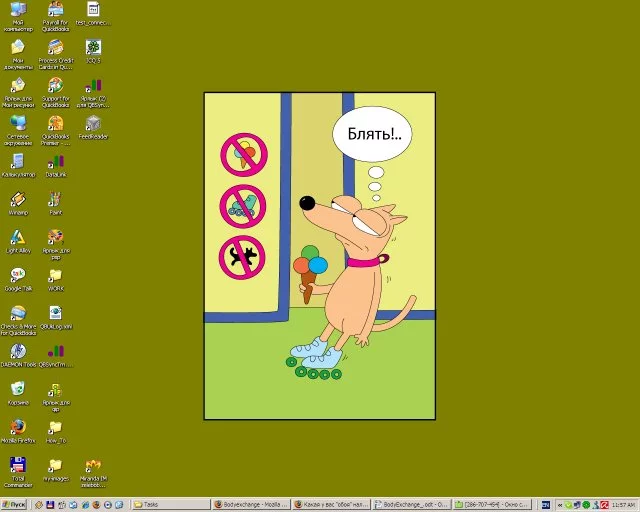Open the How_To folder shortcut
Screen dimensions: 640x512
(x=56, y=432)
